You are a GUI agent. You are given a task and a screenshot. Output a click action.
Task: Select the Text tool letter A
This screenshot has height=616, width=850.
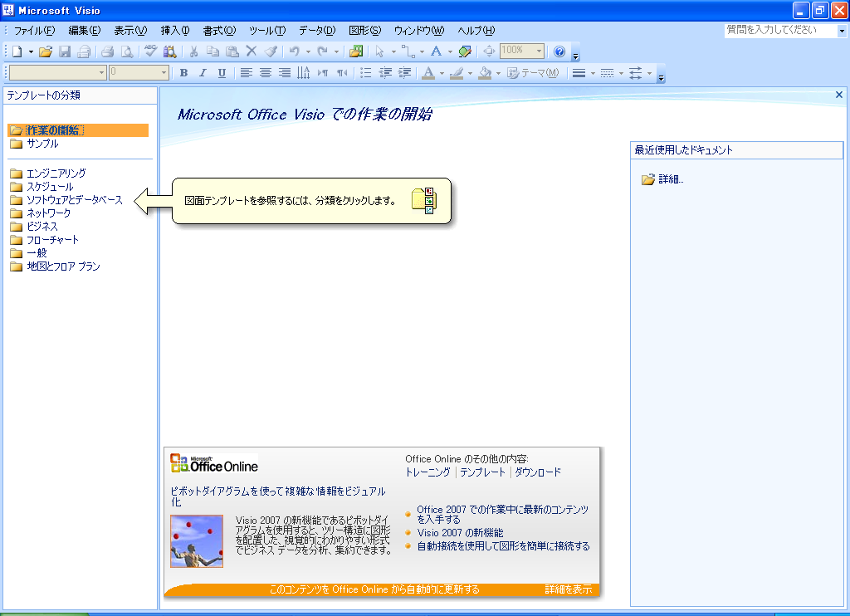coord(436,51)
